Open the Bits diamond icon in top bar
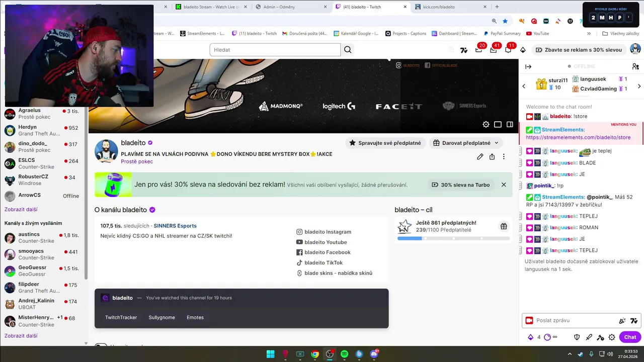This screenshot has height=362, width=644. click(523, 50)
